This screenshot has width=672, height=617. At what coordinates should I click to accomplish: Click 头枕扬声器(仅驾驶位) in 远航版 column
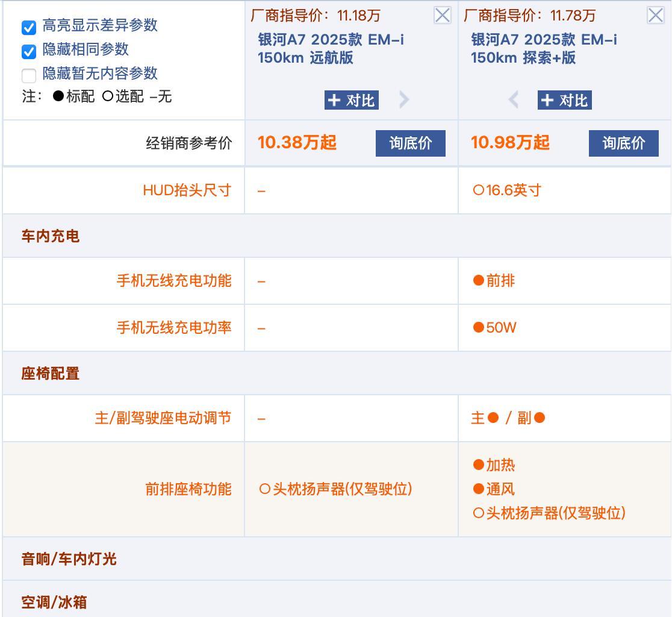335,489
